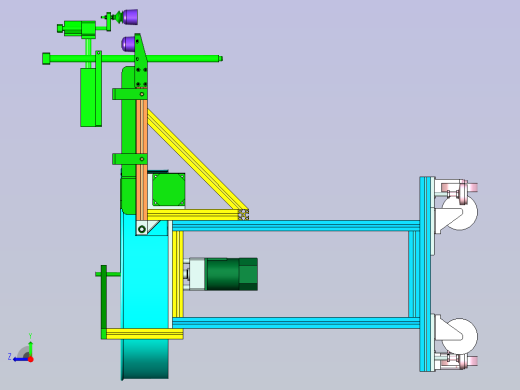Click the blue Z axis arrow of the triad
The height and width of the screenshot is (390, 520).
pos(20,359)
